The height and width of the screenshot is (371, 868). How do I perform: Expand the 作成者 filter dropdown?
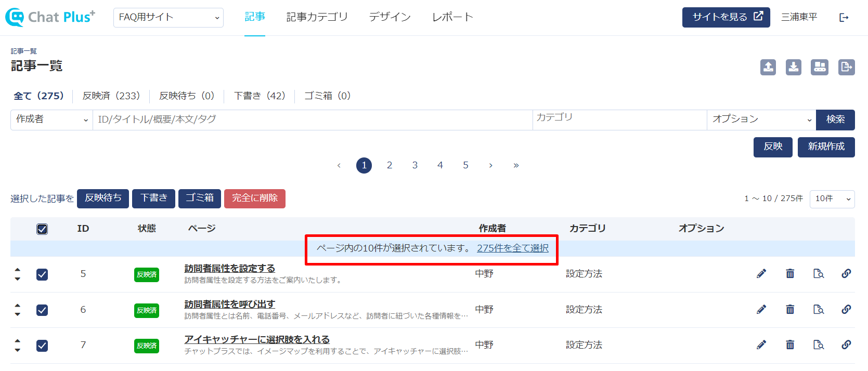pos(51,120)
